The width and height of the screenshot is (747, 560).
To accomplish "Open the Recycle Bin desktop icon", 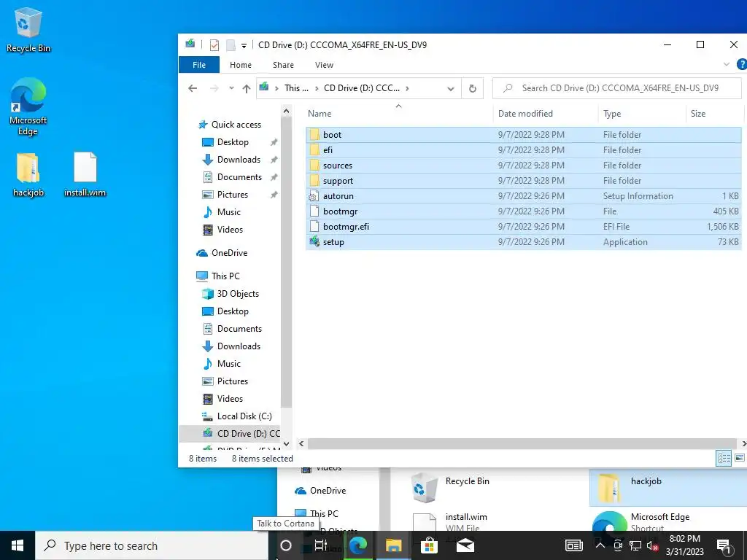I will coord(28,29).
